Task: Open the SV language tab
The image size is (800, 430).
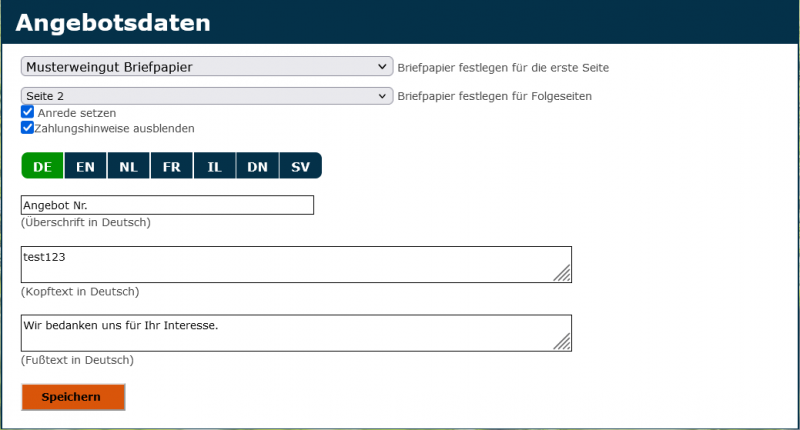Action: pyautogui.click(x=300, y=166)
